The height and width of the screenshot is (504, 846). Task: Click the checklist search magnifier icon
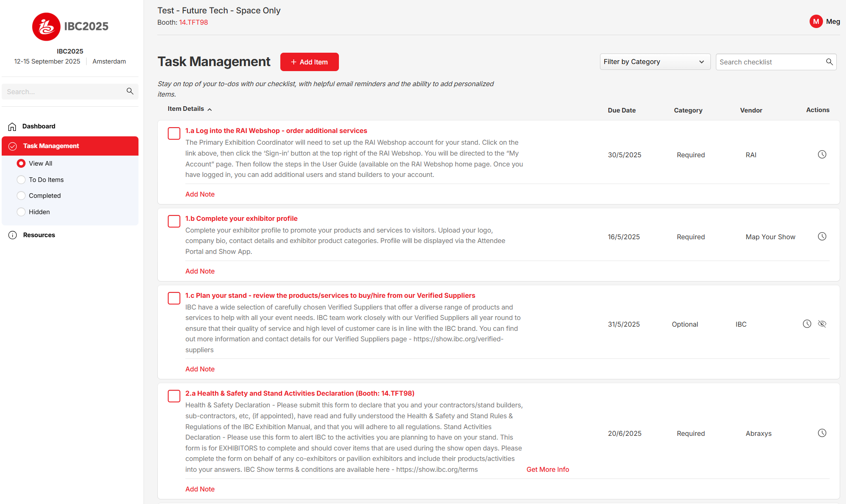click(x=829, y=62)
